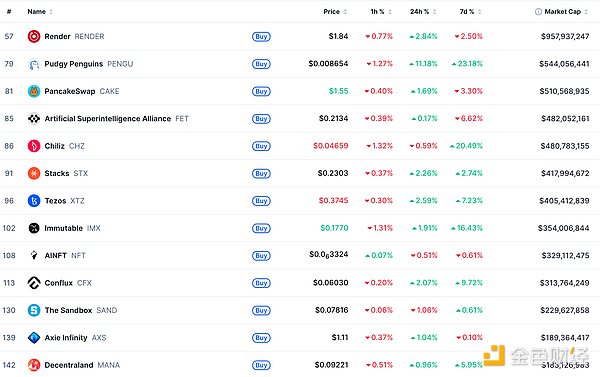The height and width of the screenshot is (377, 600).
Task: Sort by the 7d % column
Action: [x=470, y=11]
